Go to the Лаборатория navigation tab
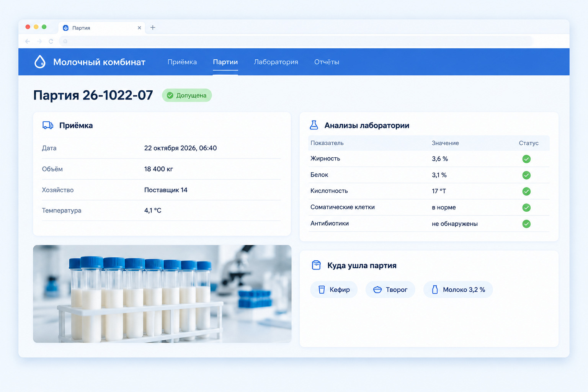 point(276,62)
